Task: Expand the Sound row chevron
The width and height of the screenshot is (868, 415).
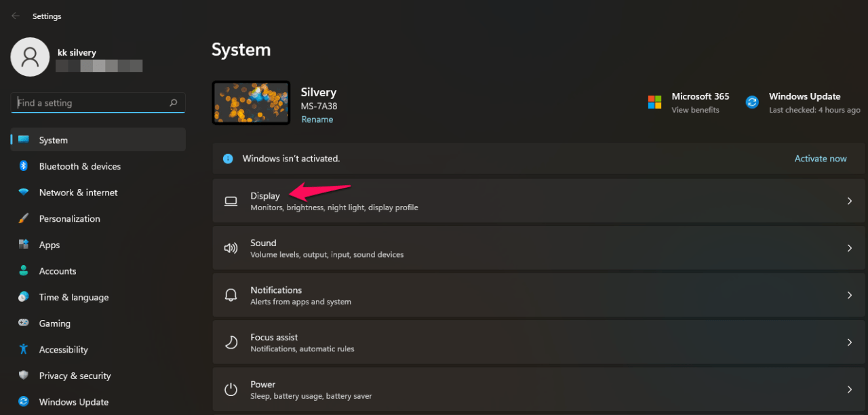Action: point(850,248)
